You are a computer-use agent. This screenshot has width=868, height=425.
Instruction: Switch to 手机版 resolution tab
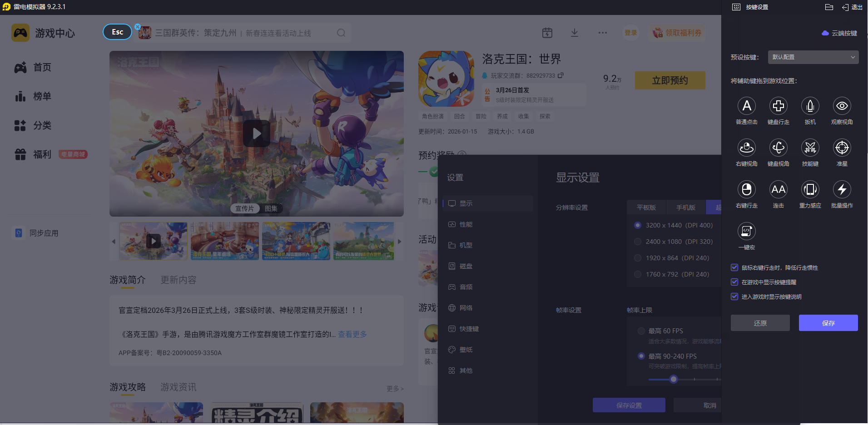coord(686,208)
